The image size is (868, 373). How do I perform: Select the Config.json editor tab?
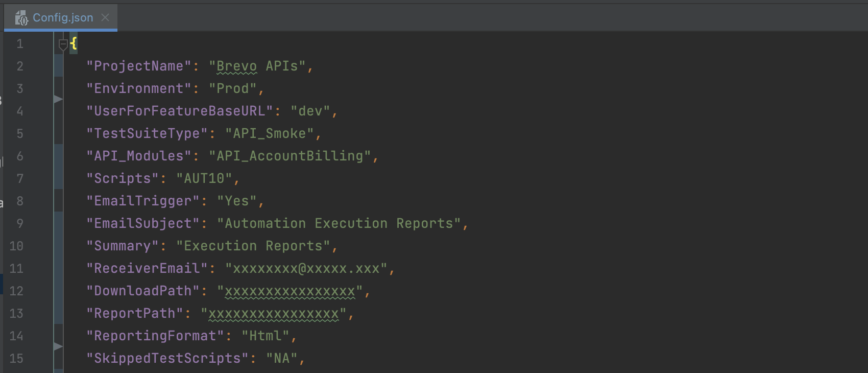62,18
